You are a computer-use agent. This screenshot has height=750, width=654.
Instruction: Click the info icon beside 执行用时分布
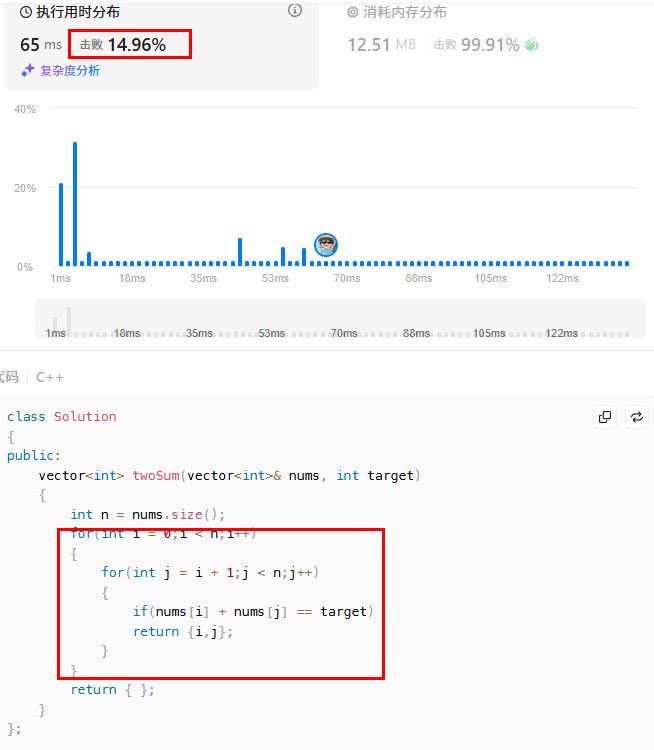click(x=295, y=11)
